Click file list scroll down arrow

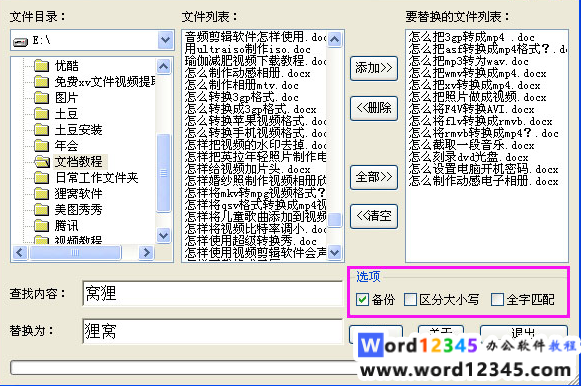click(x=335, y=253)
